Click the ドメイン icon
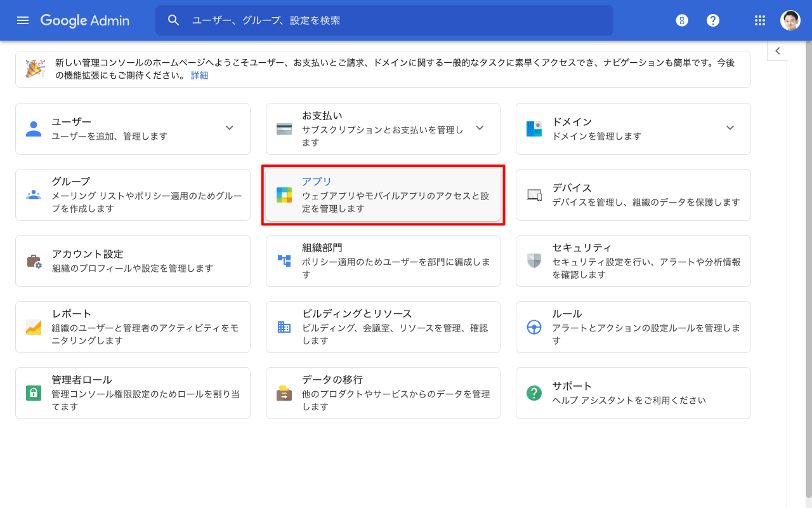The image size is (812, 508). pyautogui.click(x=534, y=129)
